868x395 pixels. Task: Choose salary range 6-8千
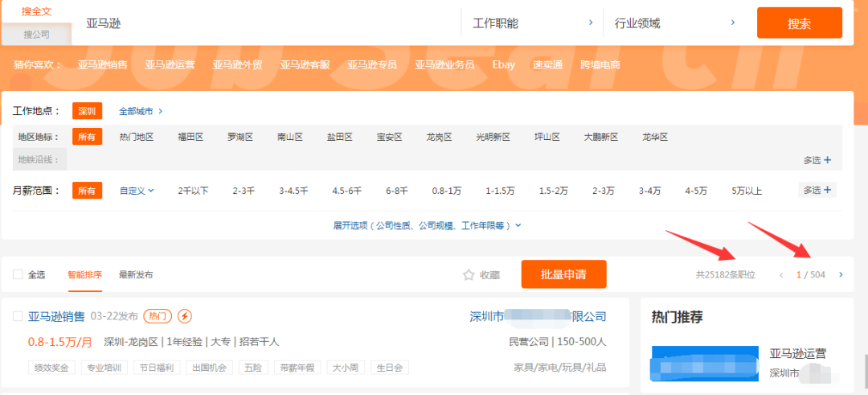(x=397, y=191)
